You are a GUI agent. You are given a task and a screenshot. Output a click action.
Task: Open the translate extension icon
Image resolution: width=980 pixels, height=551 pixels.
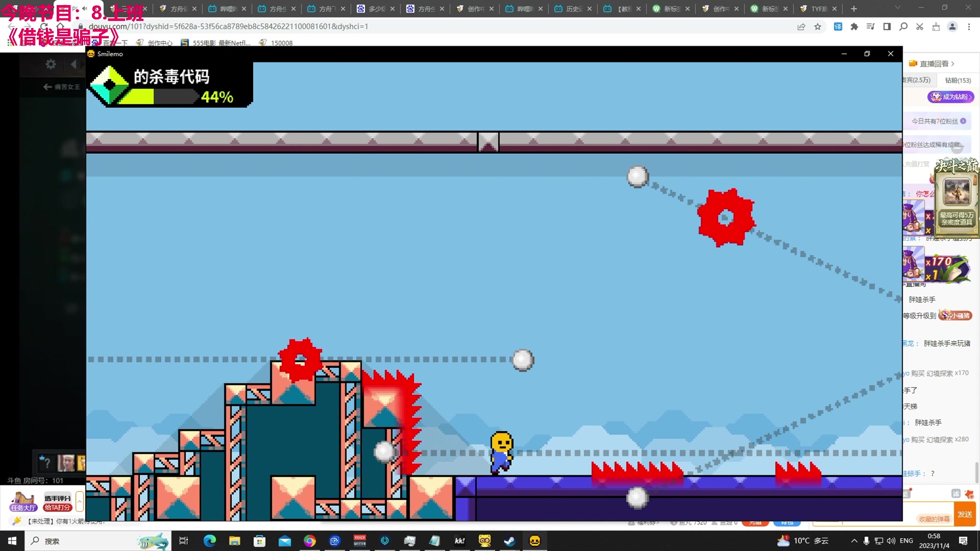point(838,27)
